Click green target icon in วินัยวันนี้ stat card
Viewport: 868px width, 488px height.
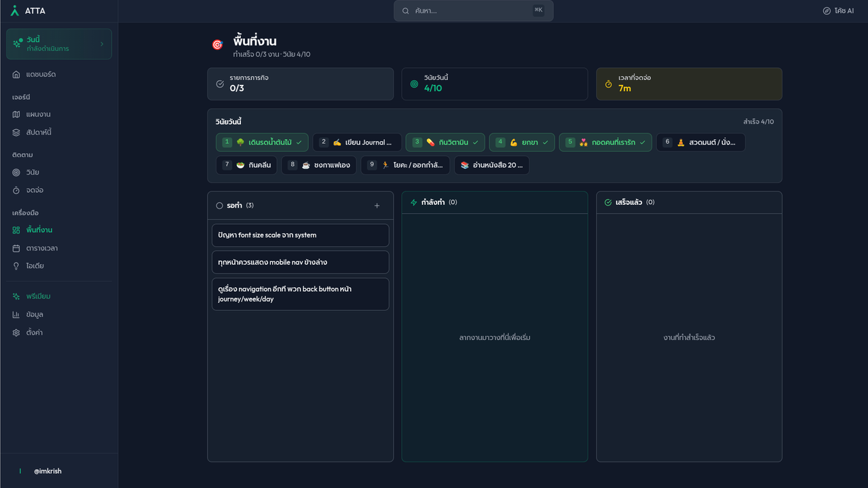click(414, 84)
